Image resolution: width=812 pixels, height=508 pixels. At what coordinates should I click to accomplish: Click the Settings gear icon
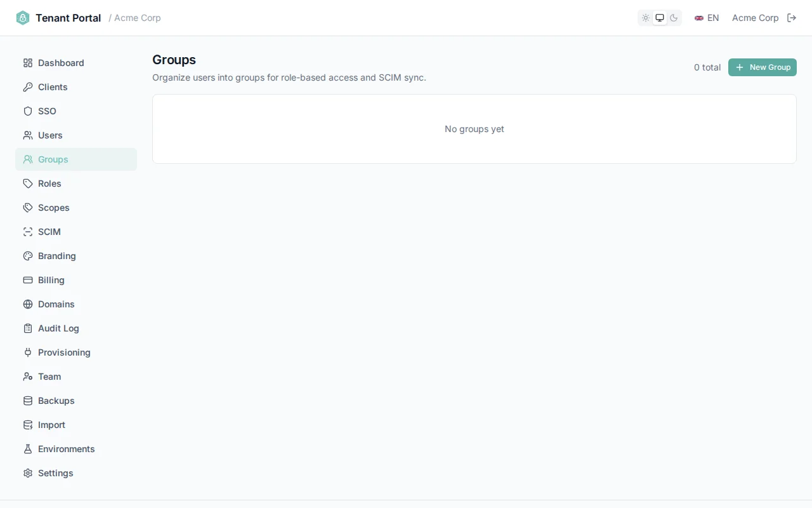click(28, 473)
